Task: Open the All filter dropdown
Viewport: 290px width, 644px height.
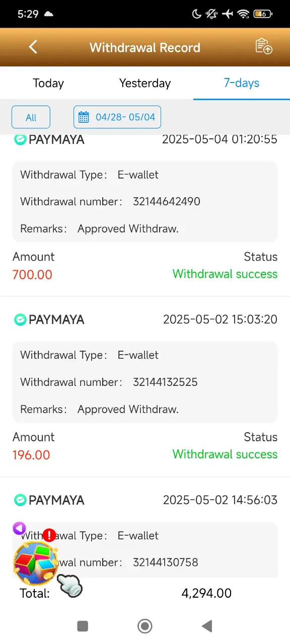Action: point(31,117)
